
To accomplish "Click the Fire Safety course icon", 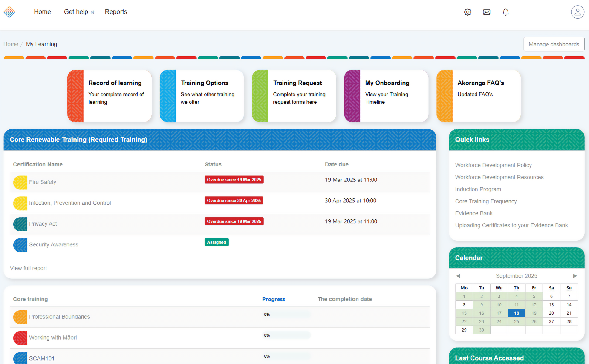I will tap(20, 182).
